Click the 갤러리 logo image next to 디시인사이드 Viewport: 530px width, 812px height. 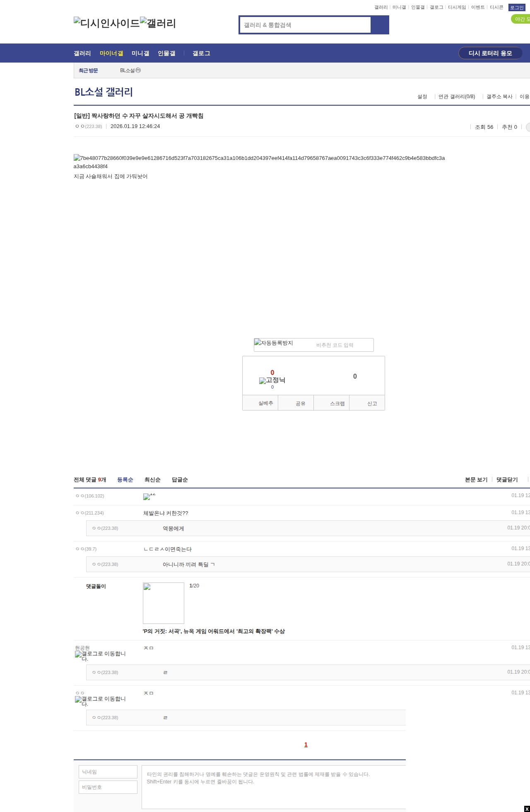coord(158,23)
